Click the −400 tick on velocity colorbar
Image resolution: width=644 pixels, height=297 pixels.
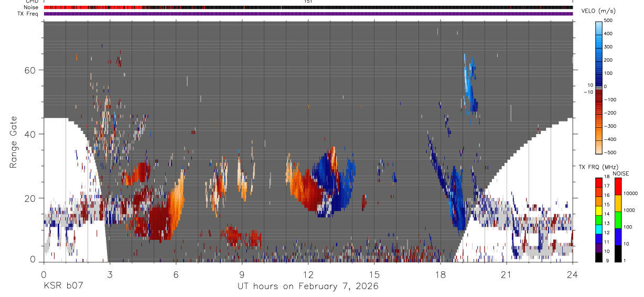tap(611, 139)
